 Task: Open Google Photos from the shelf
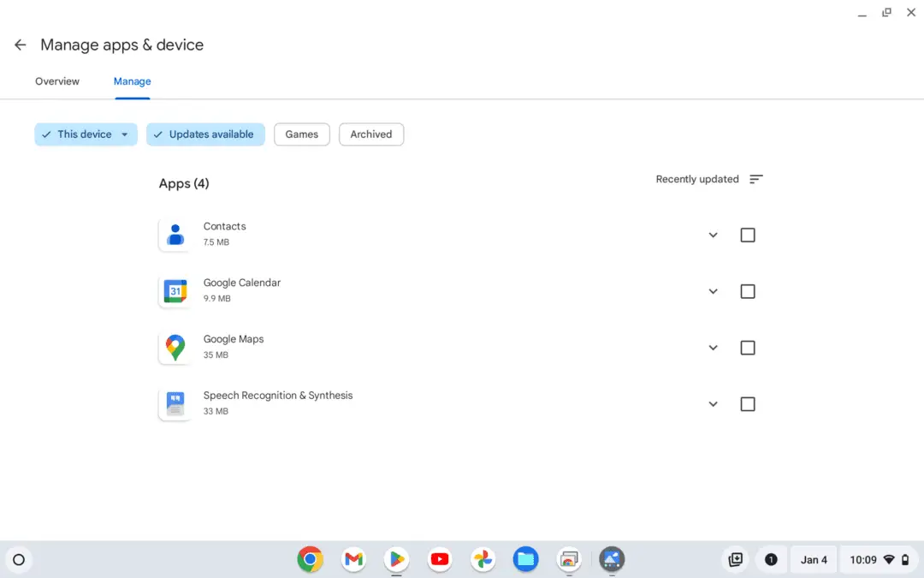point(483,559)
